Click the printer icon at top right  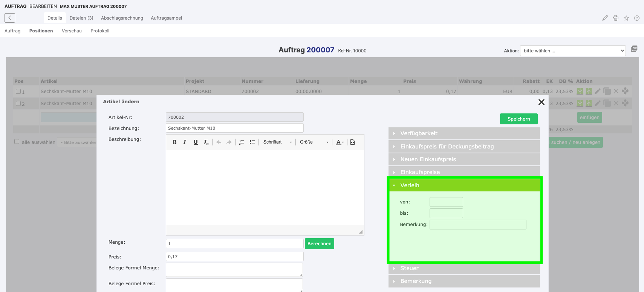click(x=616, y=18)
